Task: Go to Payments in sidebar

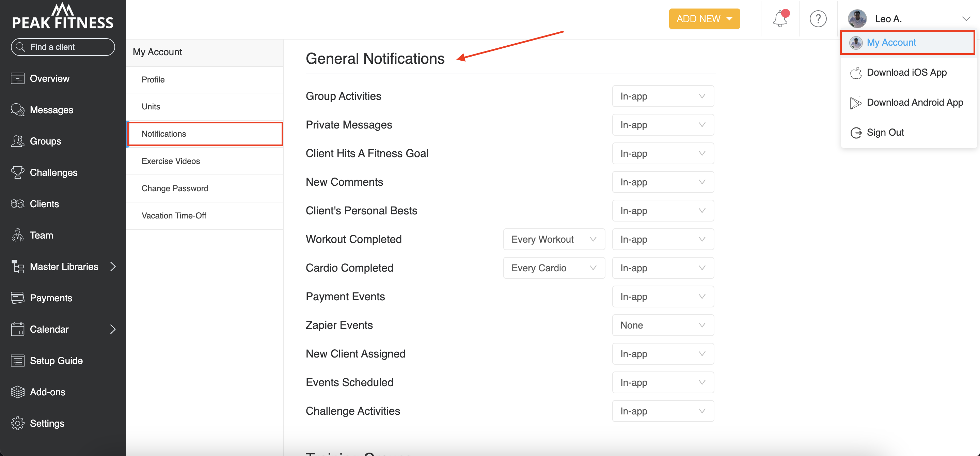Action: pos(63,298)
